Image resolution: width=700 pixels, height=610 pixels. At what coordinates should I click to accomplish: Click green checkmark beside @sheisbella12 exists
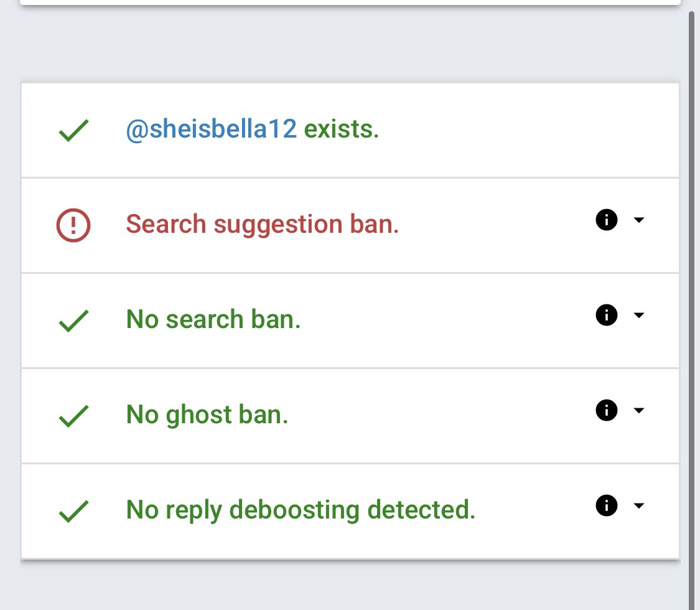pos(73,131)
